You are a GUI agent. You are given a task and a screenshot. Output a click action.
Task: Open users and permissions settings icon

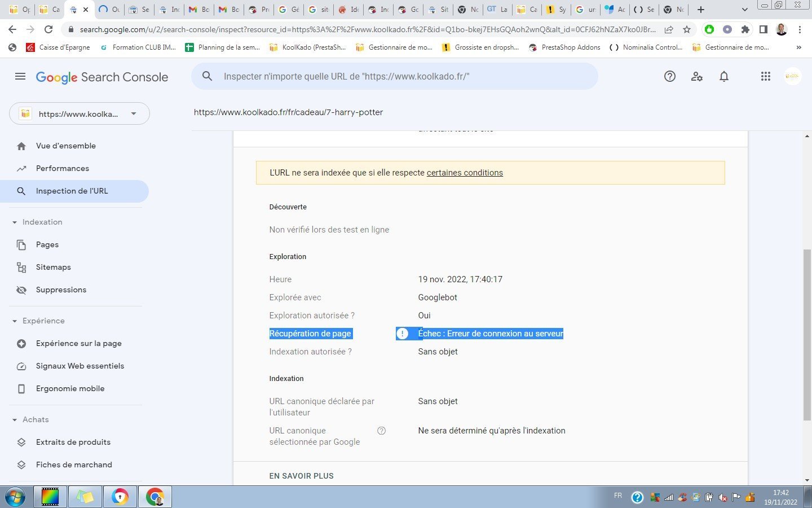[x=697, y=76]
